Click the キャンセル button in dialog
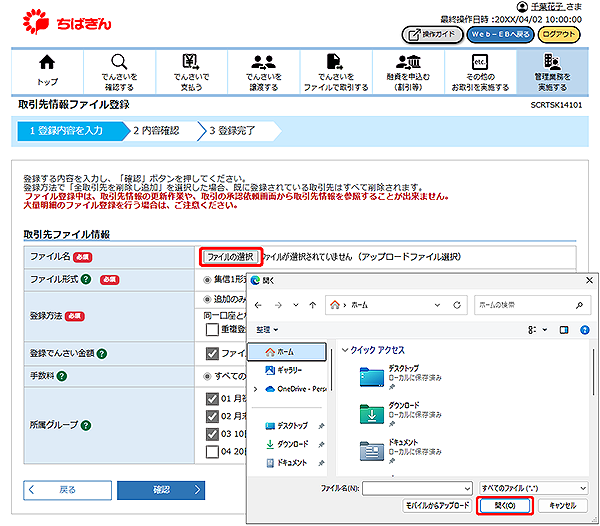The height and width of the screenshot is (526, 600). click(562, 505)
